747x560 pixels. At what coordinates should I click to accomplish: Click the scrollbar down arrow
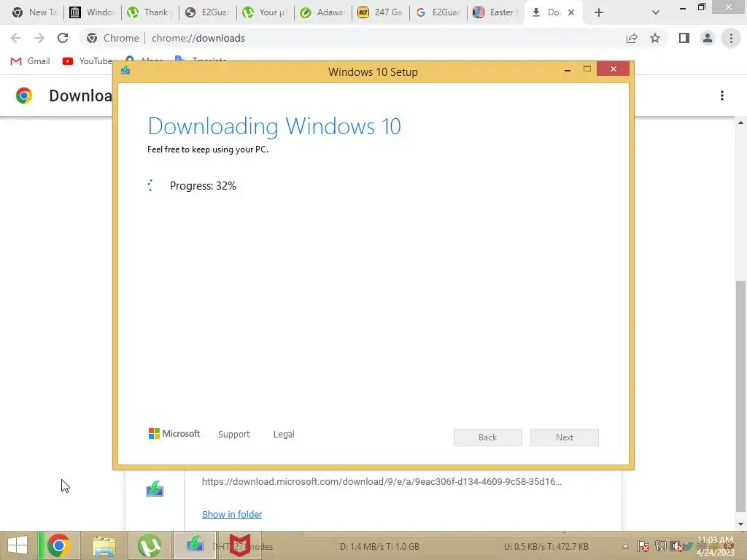pyautogui.click(x=740, y=524)
